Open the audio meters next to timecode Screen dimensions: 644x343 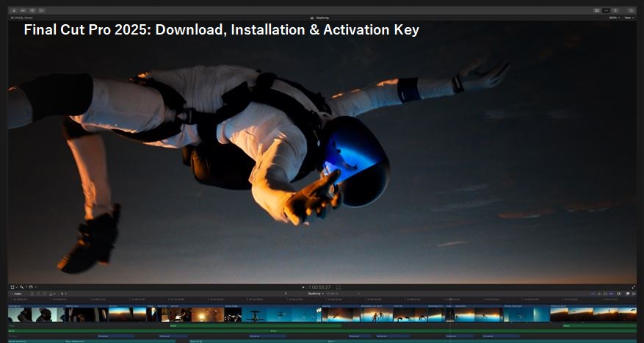pyautogui.click(x=339, y=287)
